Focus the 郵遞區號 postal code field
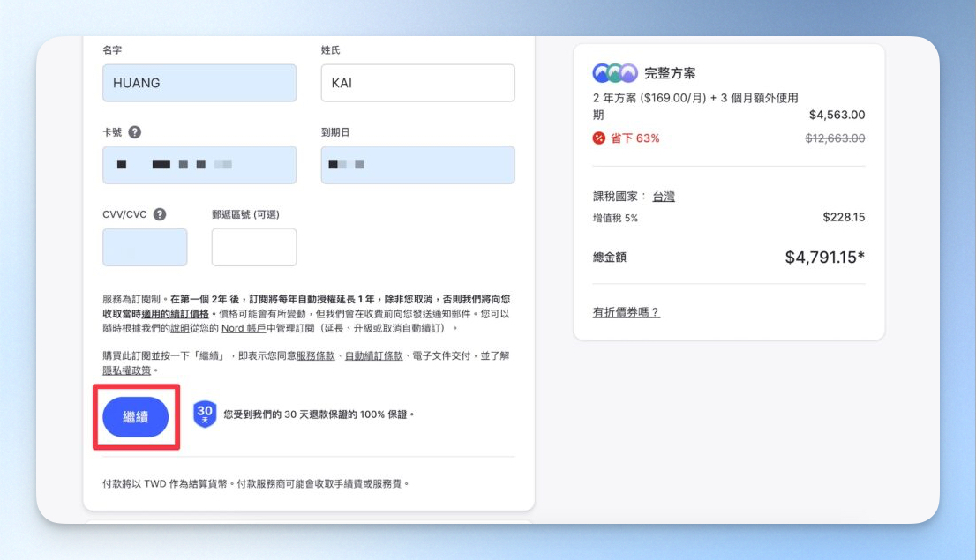 pos(254,247)
